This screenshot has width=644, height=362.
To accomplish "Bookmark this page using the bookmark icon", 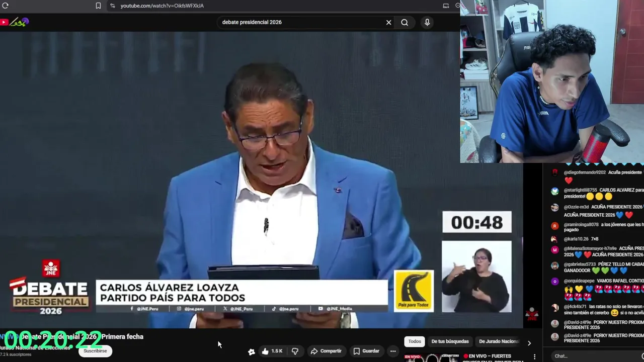I will [98, 6].
